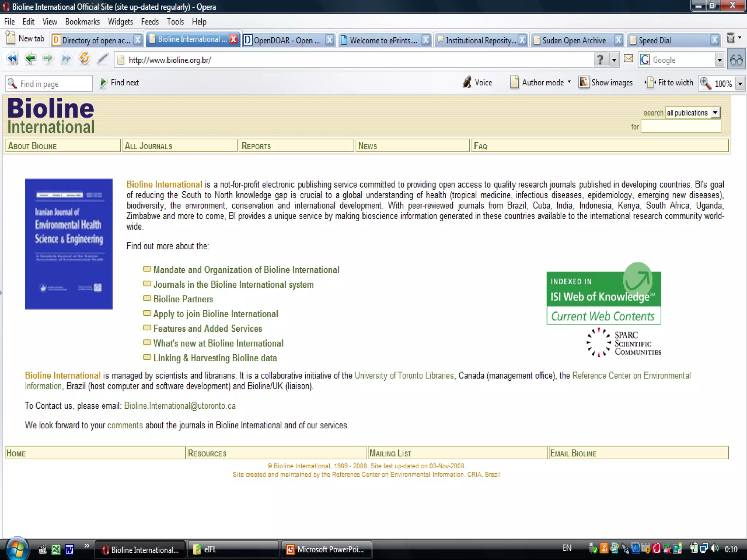Viewport: 747px width, 560px height.
Task: Open the closed tabs trash icon
Action: pyautogui.click(x=731, y=38)
